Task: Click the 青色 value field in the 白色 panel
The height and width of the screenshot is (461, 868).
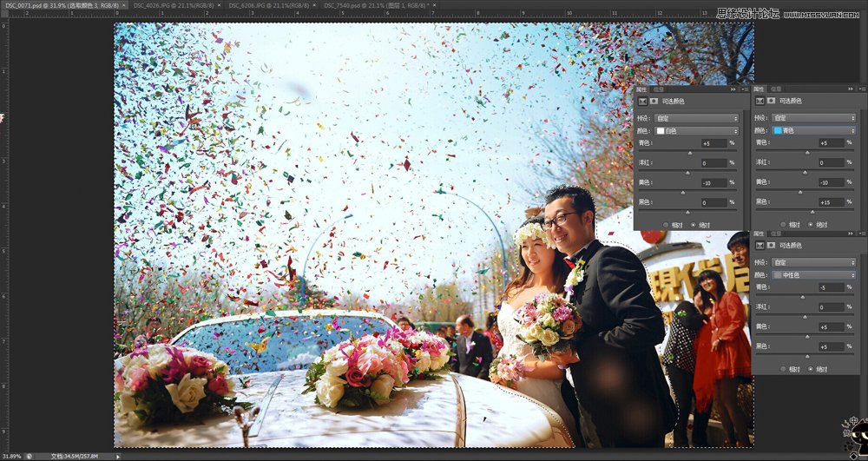Action: [713, 143]
